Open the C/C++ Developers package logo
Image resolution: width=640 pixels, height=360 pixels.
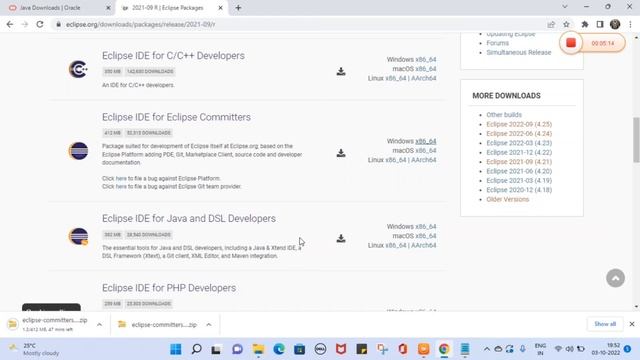(78, 69)
